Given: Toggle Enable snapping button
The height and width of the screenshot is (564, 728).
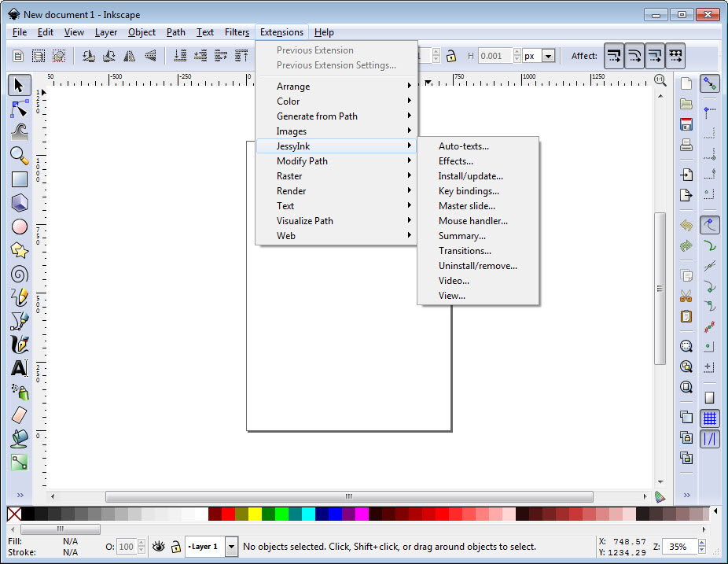Looking at the screenshot, I should (x=709, y=83).
